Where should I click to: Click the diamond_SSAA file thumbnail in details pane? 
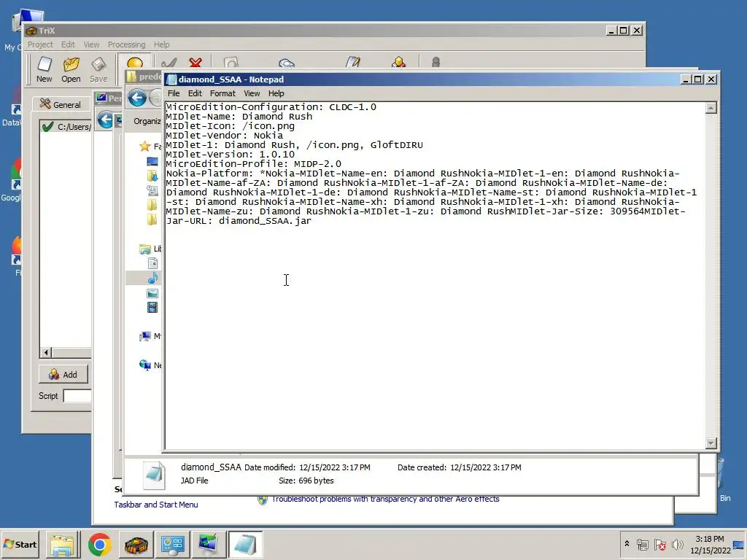pos(155,475)
